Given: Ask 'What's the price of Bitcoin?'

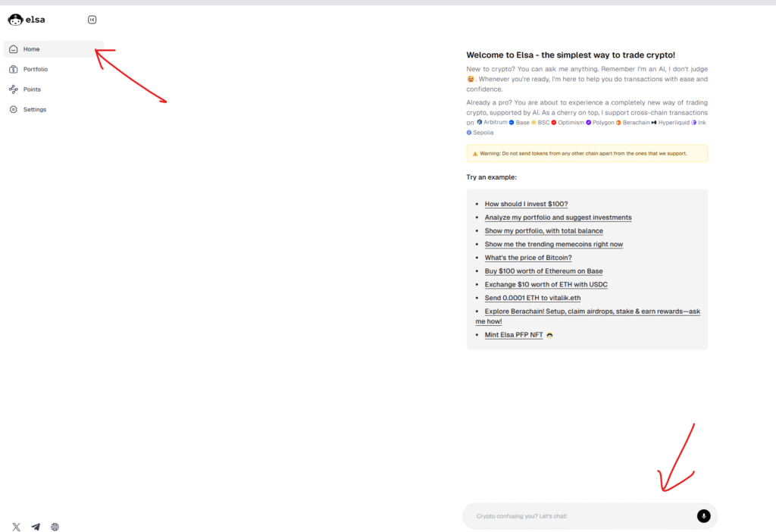Looking at the screenshot, I should pyautogui.click(x=528, y=258).
